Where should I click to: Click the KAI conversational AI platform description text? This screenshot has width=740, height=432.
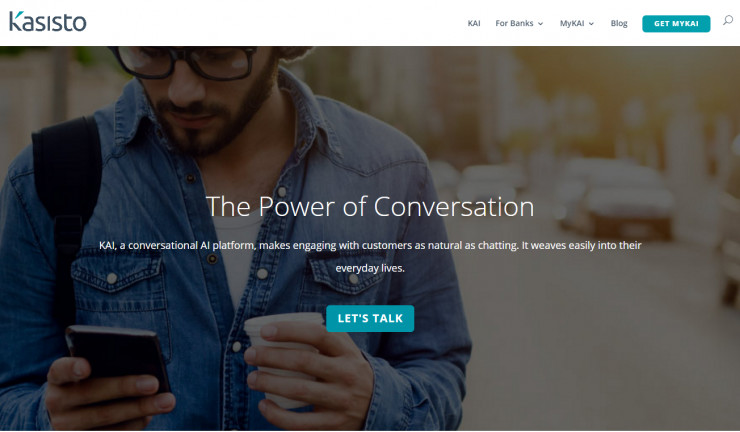coord(370,256)
